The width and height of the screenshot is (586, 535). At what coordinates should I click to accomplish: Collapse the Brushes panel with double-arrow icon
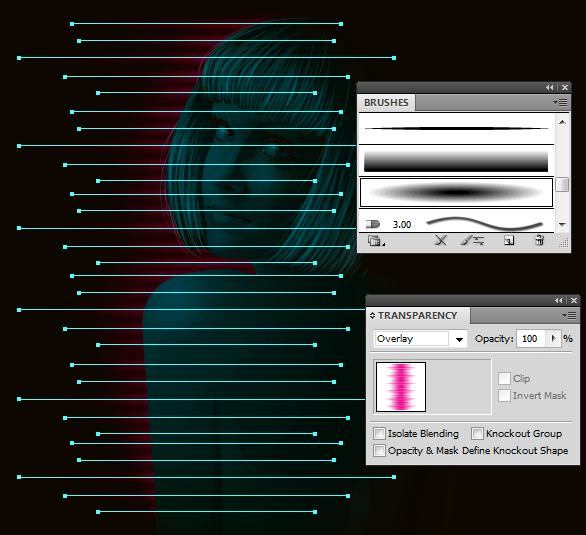click(549, 87)
